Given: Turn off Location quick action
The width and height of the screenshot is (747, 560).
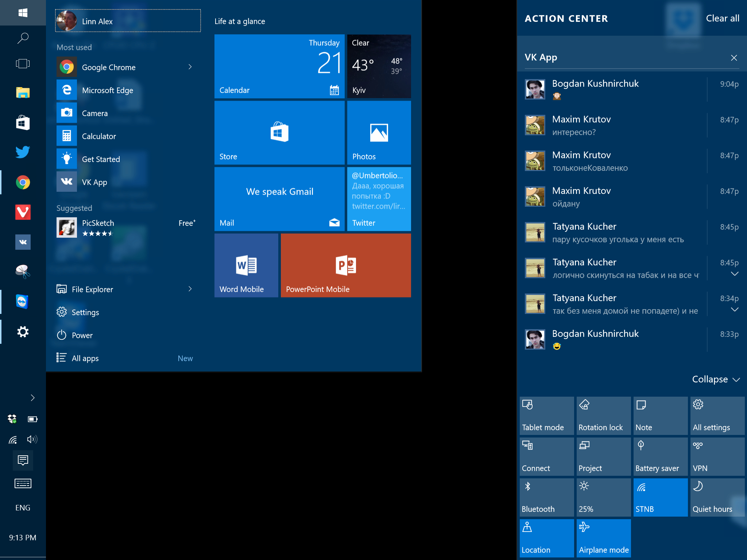Looking at the screenshot, I should [x=546, y=538].
